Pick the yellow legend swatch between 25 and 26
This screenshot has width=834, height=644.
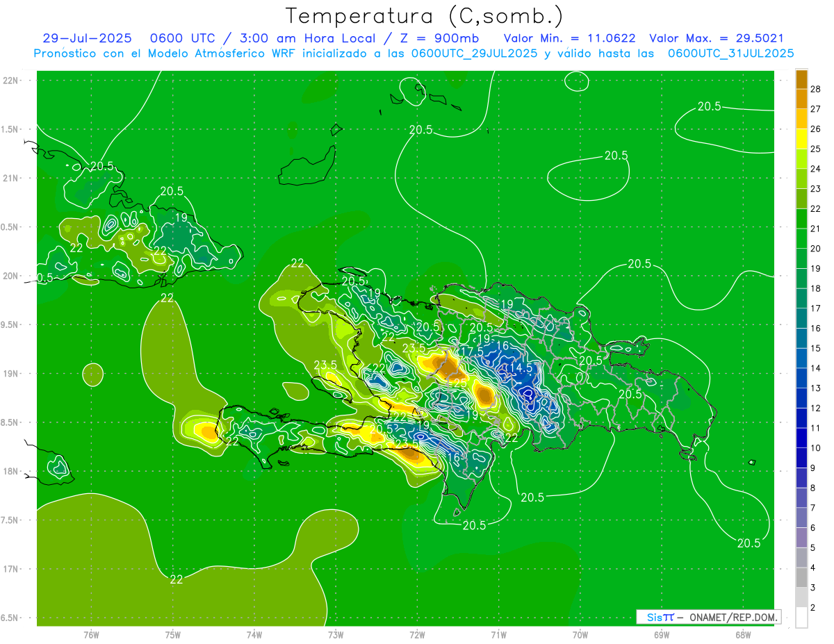[801, 138]
